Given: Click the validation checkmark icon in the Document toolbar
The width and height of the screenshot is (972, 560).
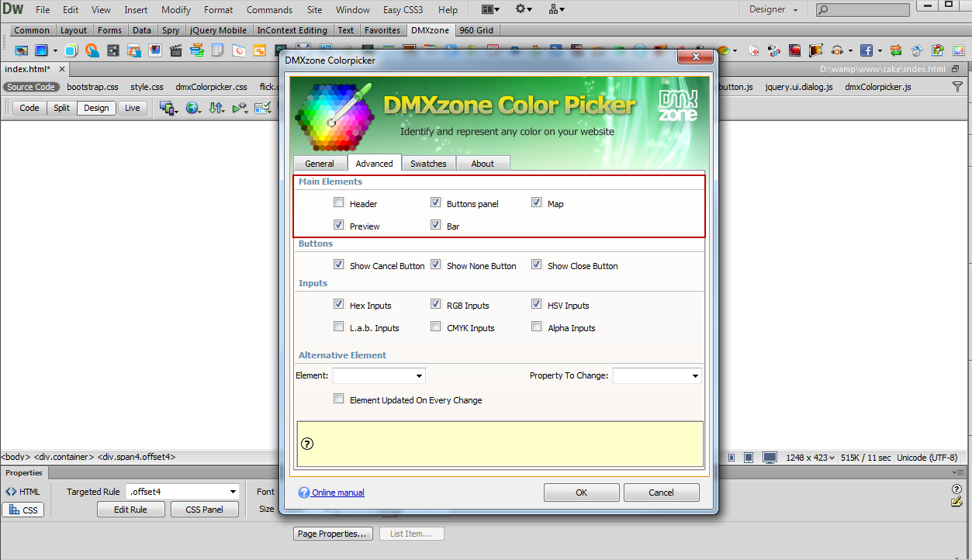Looking at the screenshot, I should 262,108.
